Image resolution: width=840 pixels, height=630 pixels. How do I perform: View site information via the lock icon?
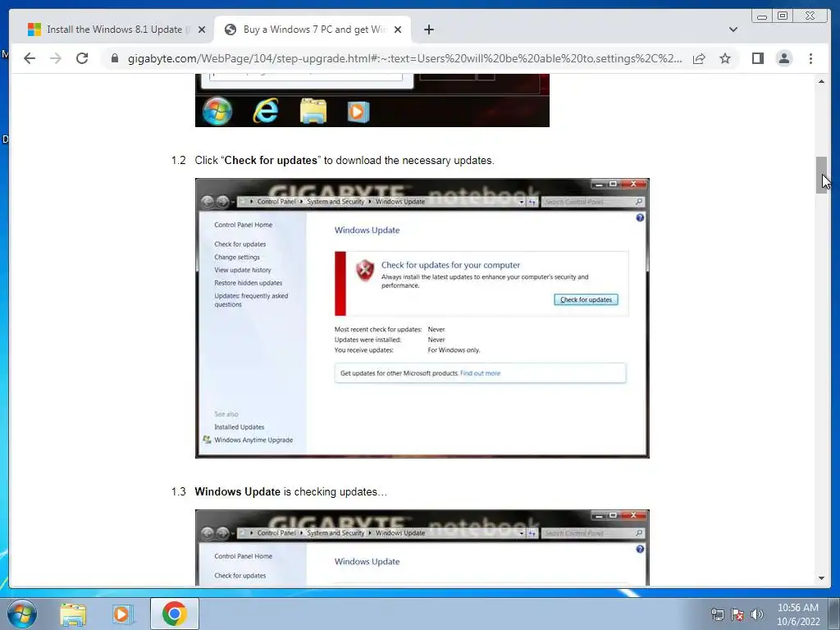(115, 58)
